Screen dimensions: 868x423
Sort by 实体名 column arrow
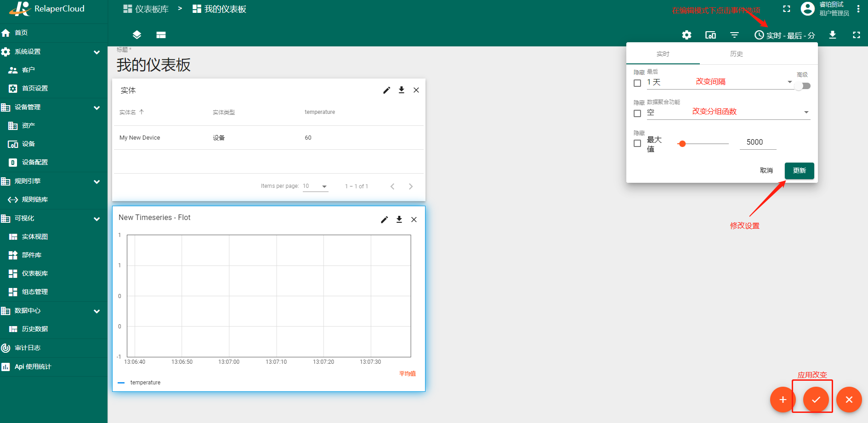(x=142, y=112)
